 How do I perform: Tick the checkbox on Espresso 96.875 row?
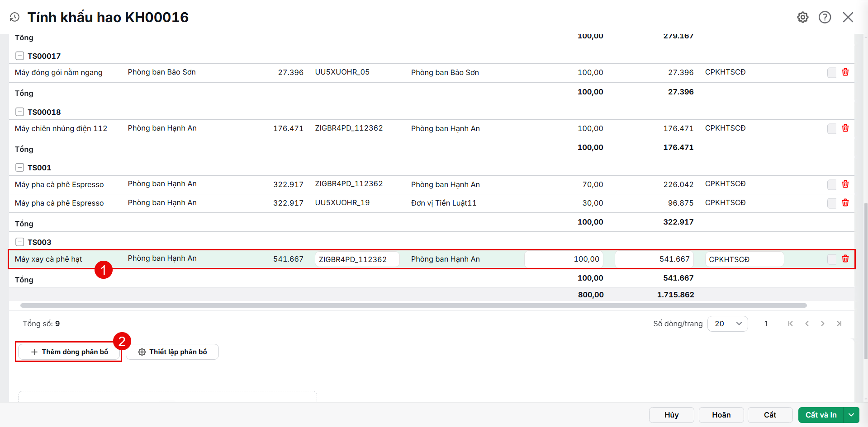[x=832, y=203]
